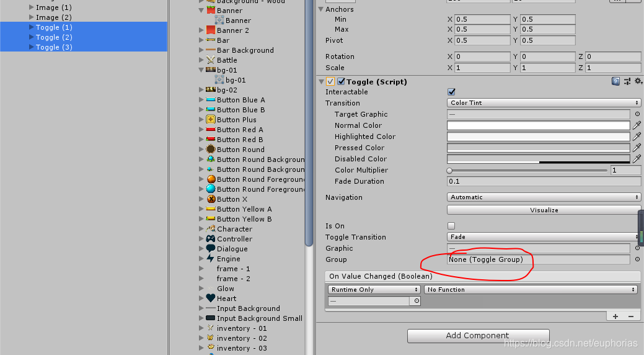Select the Engine lightning icon
This screenshot has height=355, width=644.
click(211, 258)
